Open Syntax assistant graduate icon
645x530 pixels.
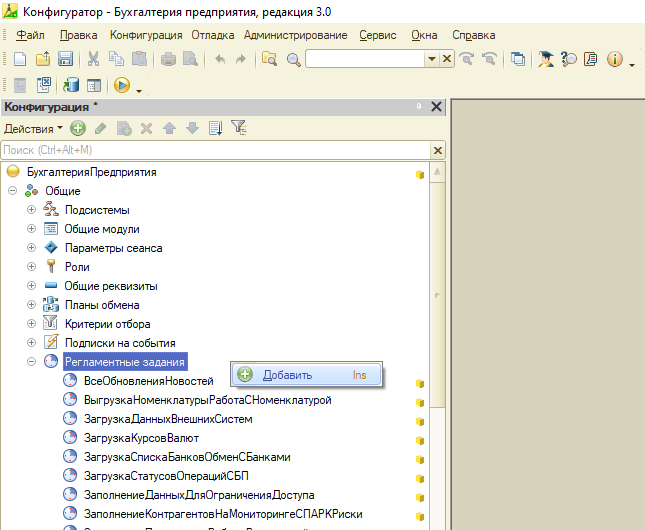pos(545,59)
